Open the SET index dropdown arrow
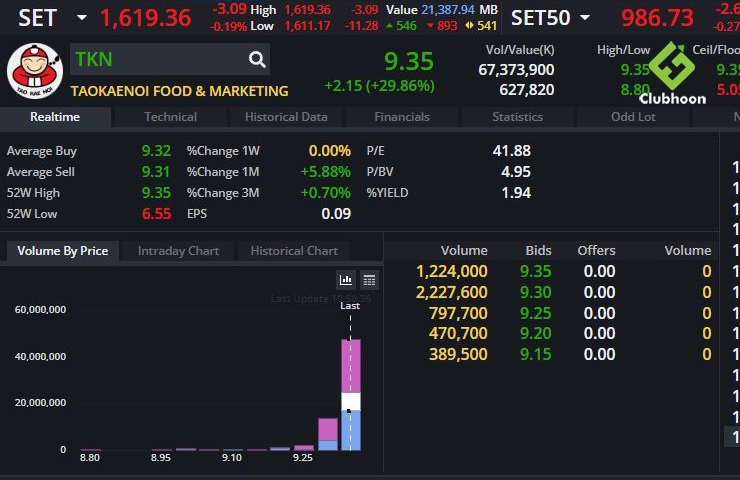 click(82, 17)
